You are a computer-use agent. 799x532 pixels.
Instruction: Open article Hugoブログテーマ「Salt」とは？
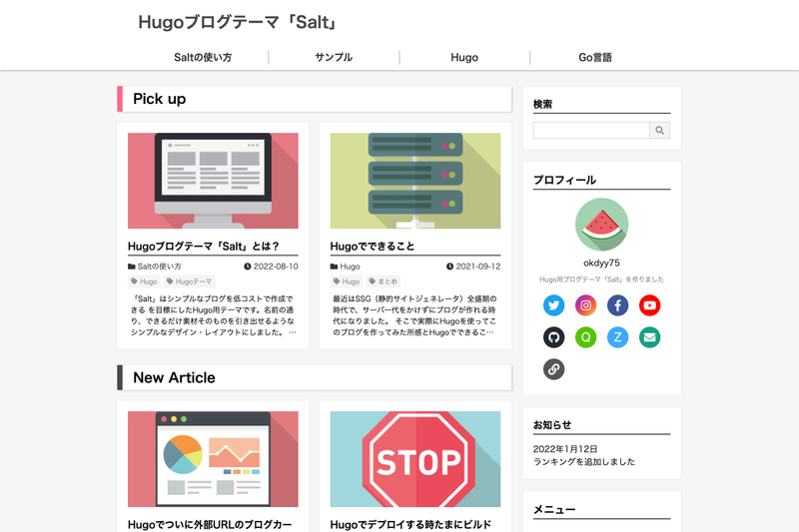click(x=204, y=247)
